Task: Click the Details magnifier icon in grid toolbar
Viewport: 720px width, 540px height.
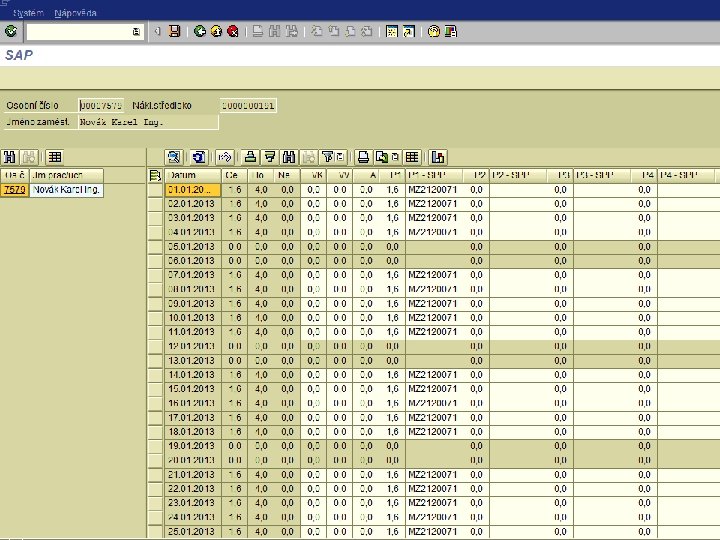Action: click(173, 157)
